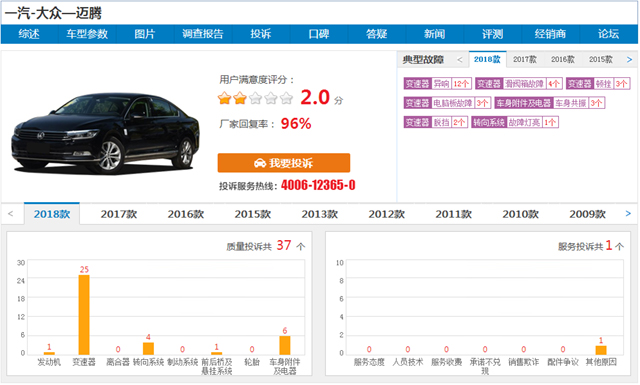The image size is (640, 385).
Task: Open the 车型参数 navigation tab
Action: coord(87,34)
